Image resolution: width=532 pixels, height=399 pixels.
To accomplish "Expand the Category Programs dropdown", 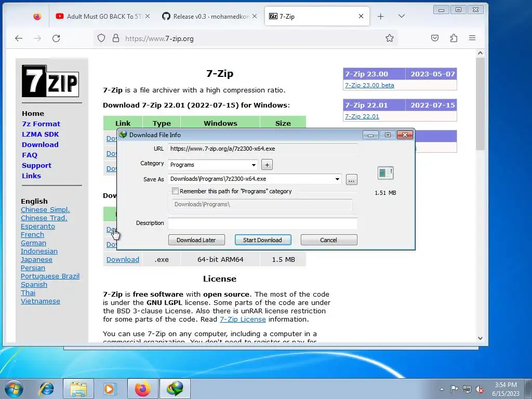I will coord(254,165).
